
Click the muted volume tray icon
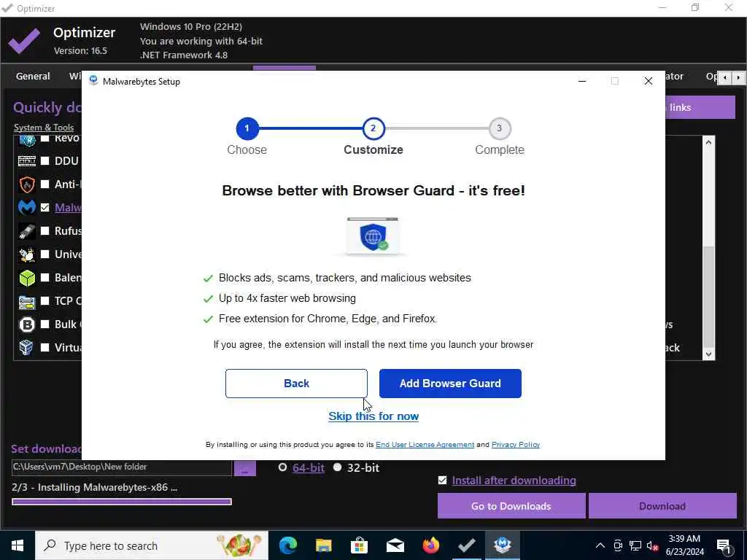[652, 545]
